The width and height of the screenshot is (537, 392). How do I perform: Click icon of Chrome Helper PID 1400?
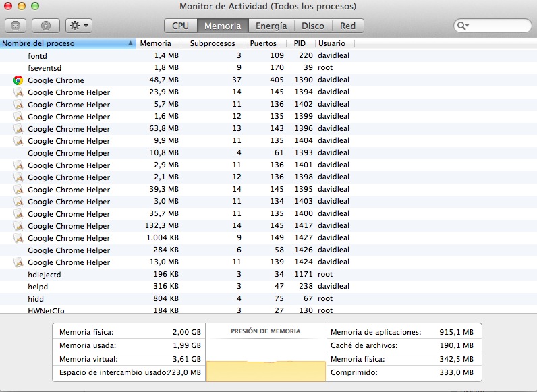click(x=18, y=214)
